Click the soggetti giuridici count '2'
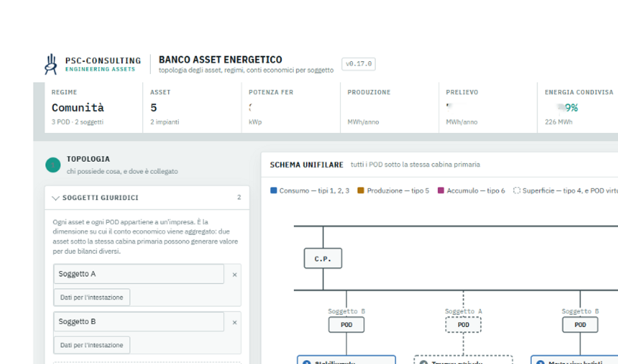Screen dimensions: 618x364 [x=239, y=197]
